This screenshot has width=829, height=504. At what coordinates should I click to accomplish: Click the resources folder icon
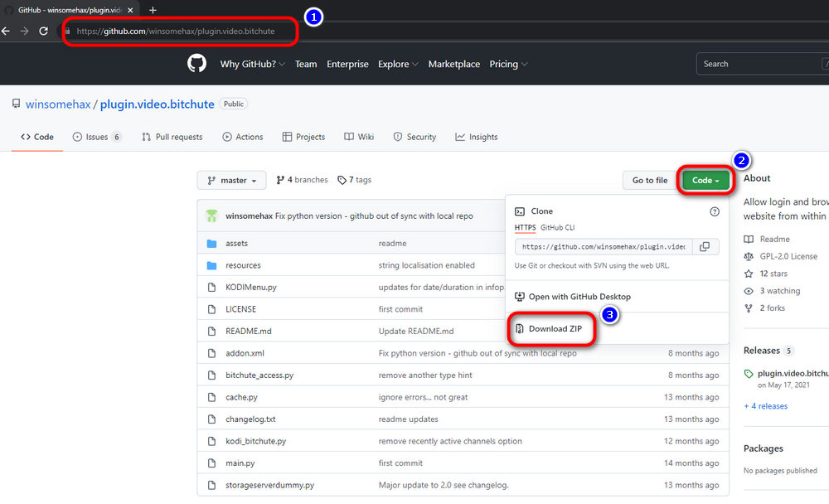click(x=212, y=265)
